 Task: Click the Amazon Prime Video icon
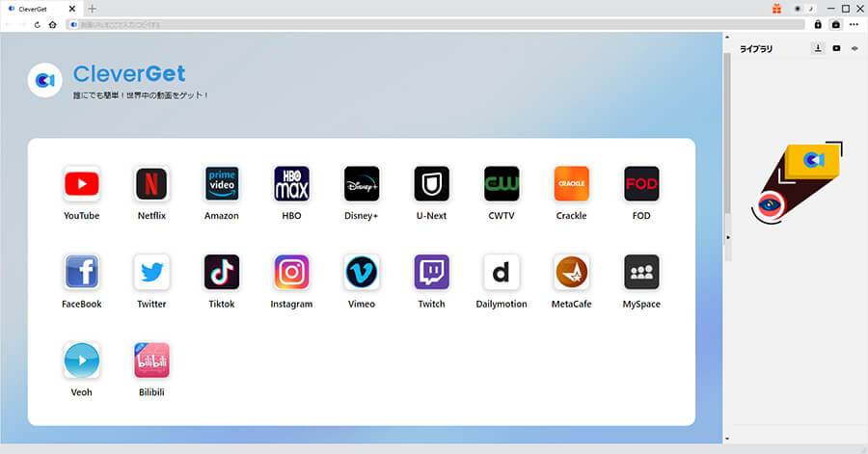click(x=222, y=183)
